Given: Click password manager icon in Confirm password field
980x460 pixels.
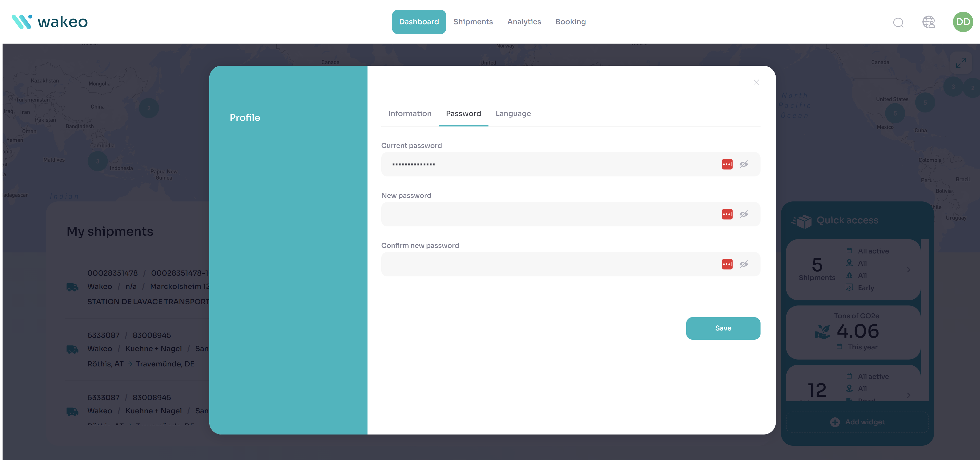Looking at the screenshot, I should tap(727, 264).
